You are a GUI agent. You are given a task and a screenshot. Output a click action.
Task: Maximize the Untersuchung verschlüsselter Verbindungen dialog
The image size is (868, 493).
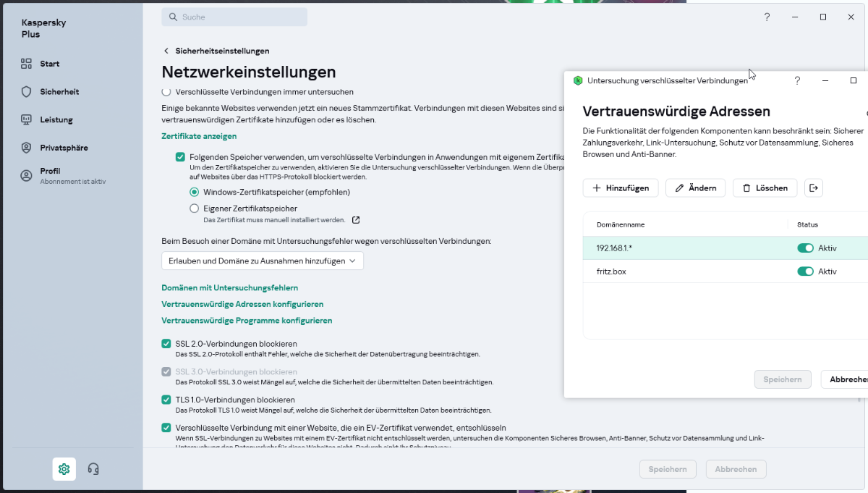[x=854, y=80]
